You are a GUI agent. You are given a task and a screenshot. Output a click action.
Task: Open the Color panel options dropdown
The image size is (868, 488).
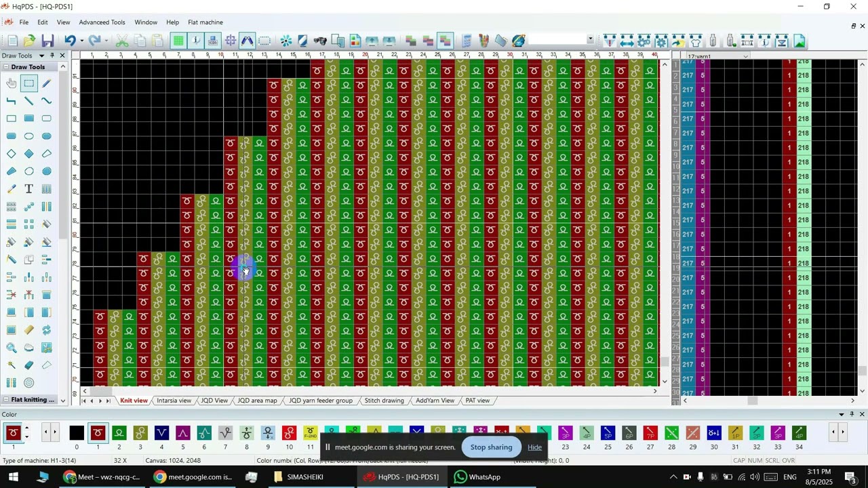coord(842,414)
